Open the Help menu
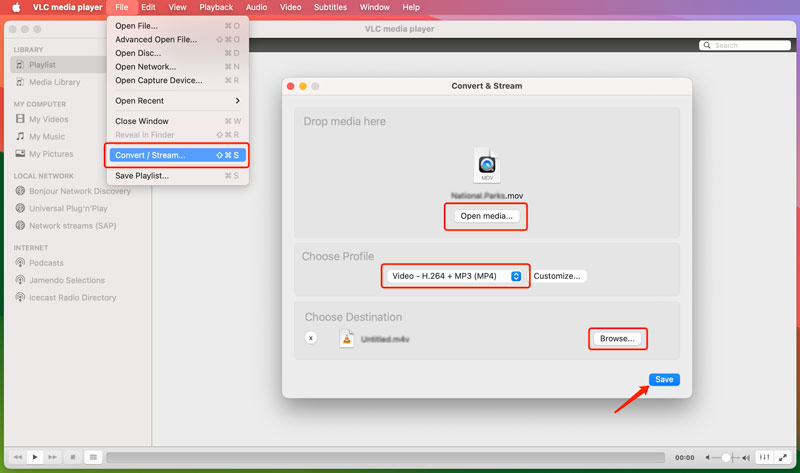The image size is (800, 473). [411, 7]
